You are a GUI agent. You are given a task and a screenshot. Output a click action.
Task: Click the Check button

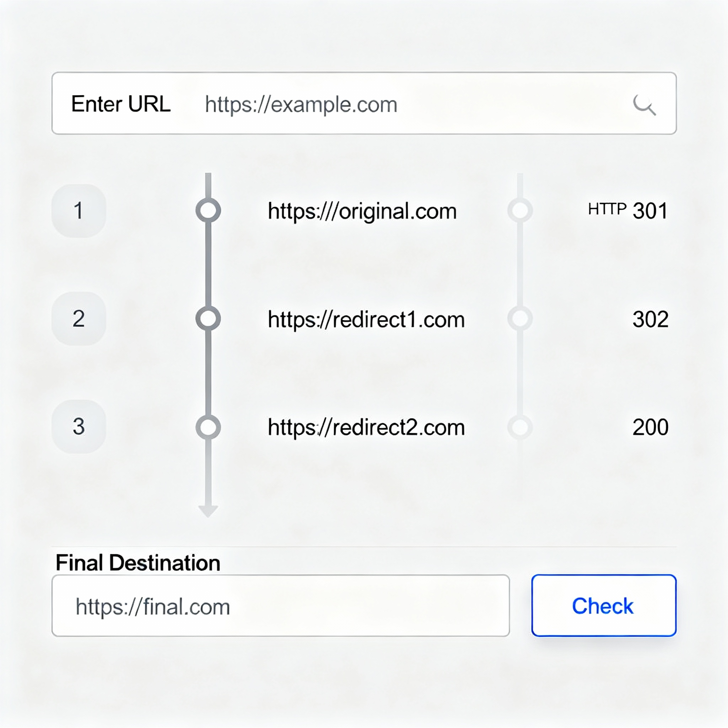coord(604,605)
